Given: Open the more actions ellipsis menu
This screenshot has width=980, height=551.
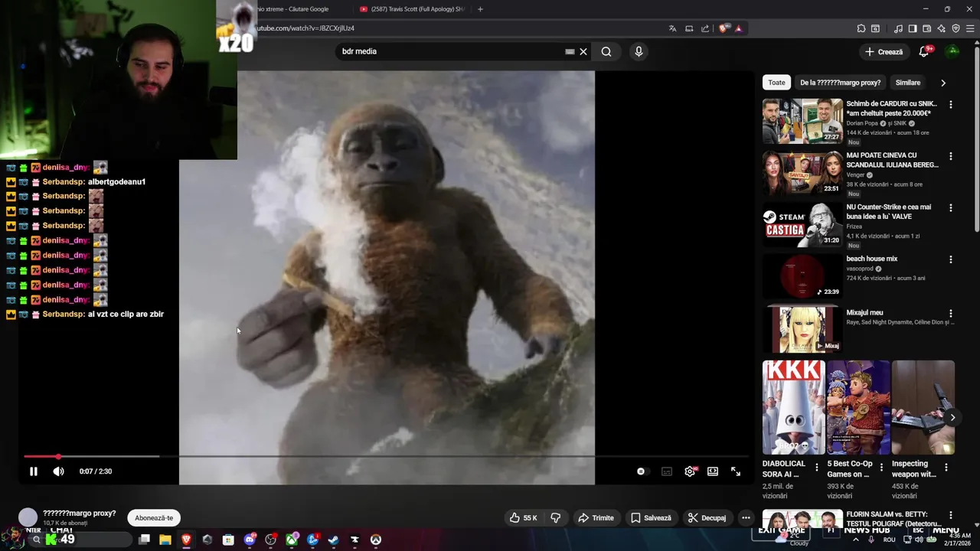Looking at the screenshot, I should 746,518.
